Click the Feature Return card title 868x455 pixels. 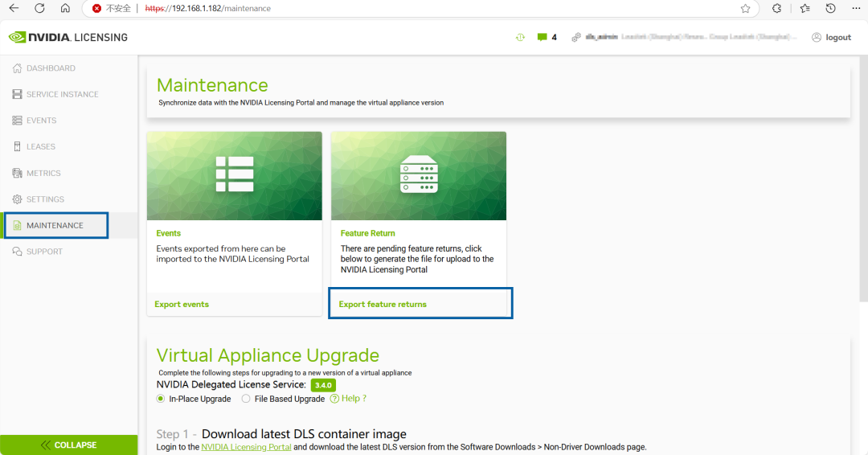point(367,233)
